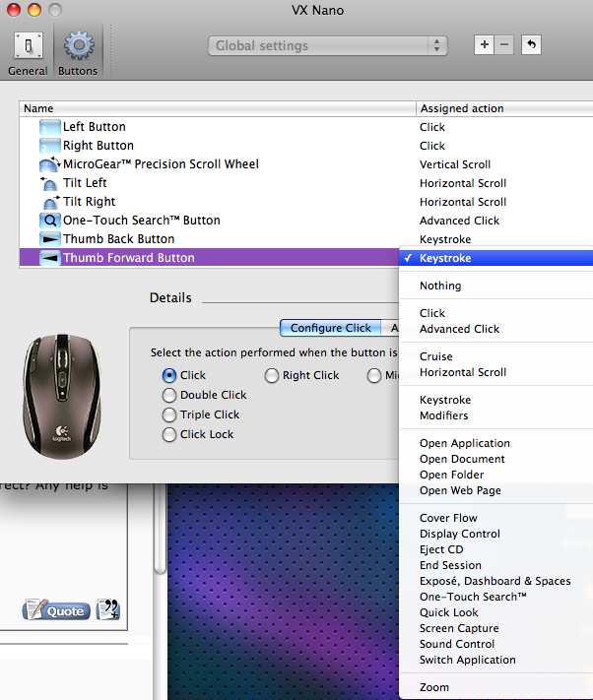This screenshot has height=700, width=593.
Task: Select the Thumb Forward Button icon
Action: click(49, 258)
